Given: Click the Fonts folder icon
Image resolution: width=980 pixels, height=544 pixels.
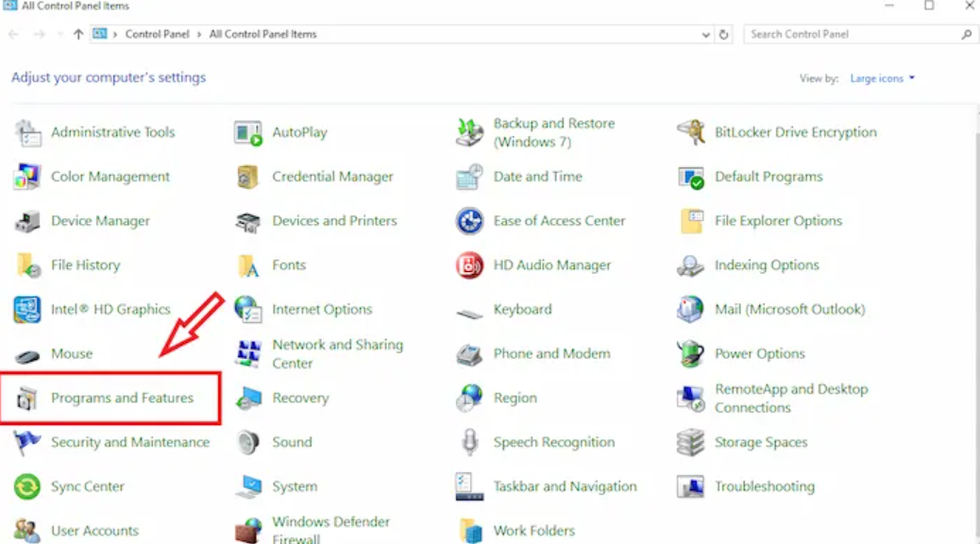Looking at the screenshot, I should pos(248,265).
